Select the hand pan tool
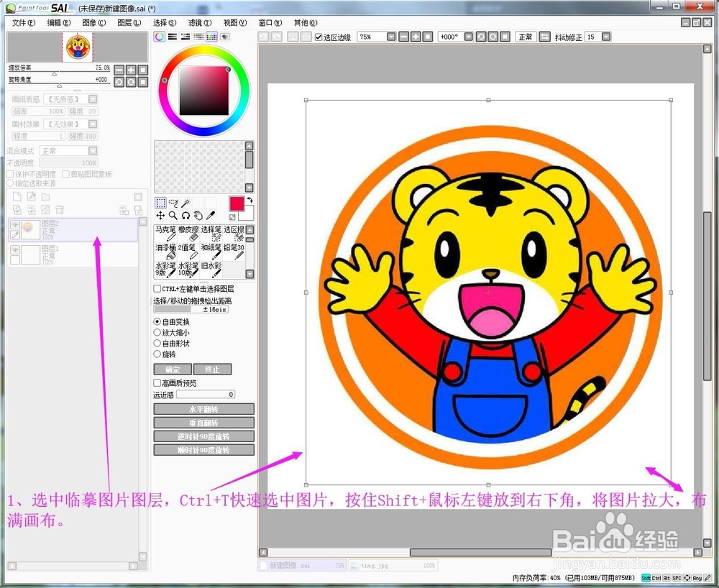Image resolution: width=719 pixels, height=588 pixels. click(x=198, y=216)
